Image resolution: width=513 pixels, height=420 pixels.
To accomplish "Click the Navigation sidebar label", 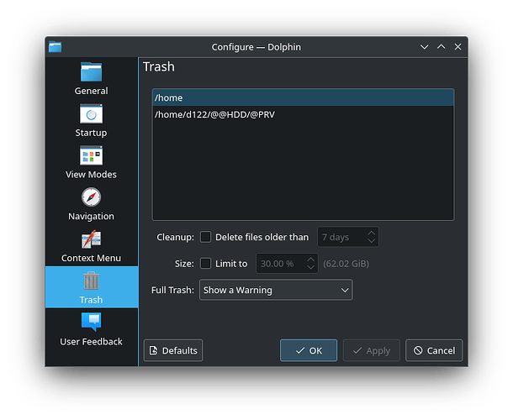I will tap(91, 217).
